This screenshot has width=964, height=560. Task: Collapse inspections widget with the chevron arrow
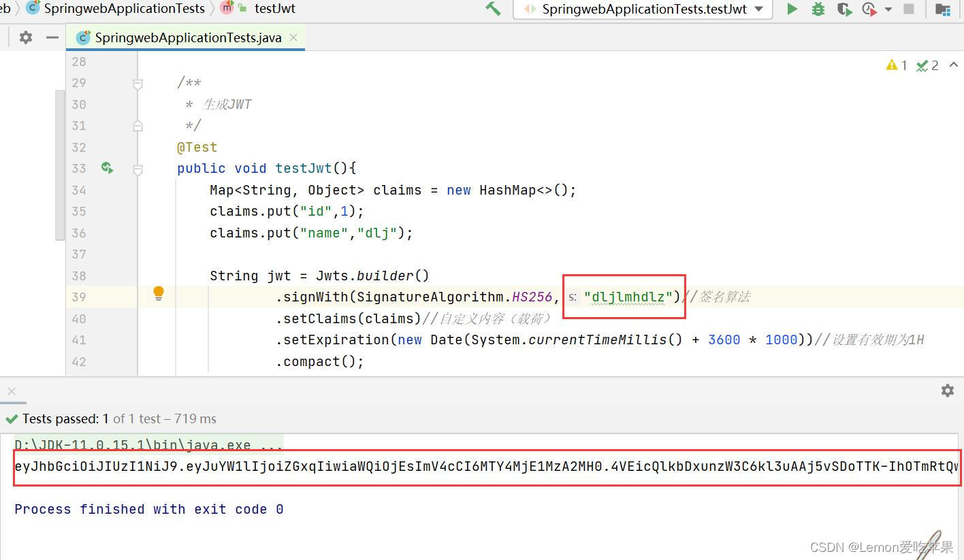click(954, 65)
